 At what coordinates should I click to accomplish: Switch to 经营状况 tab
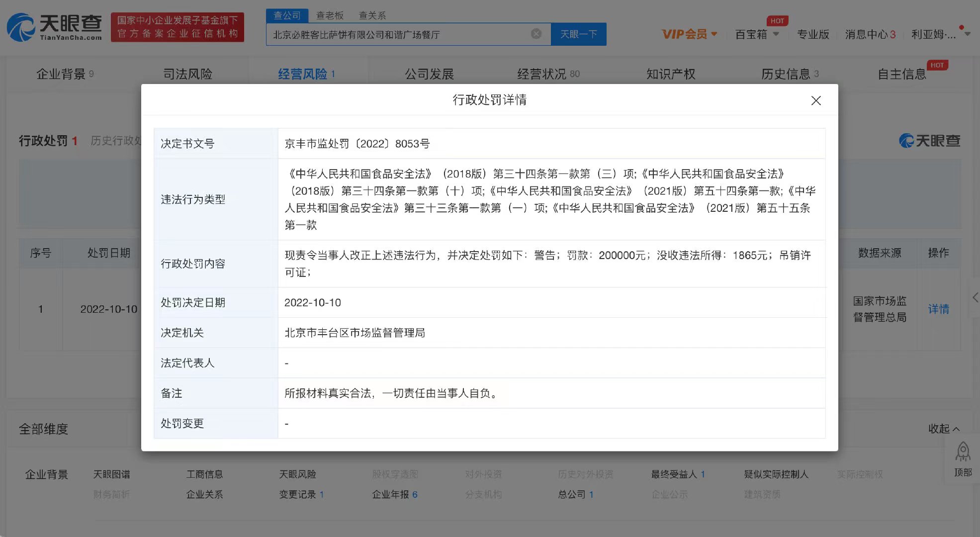[x=548, y=74]
